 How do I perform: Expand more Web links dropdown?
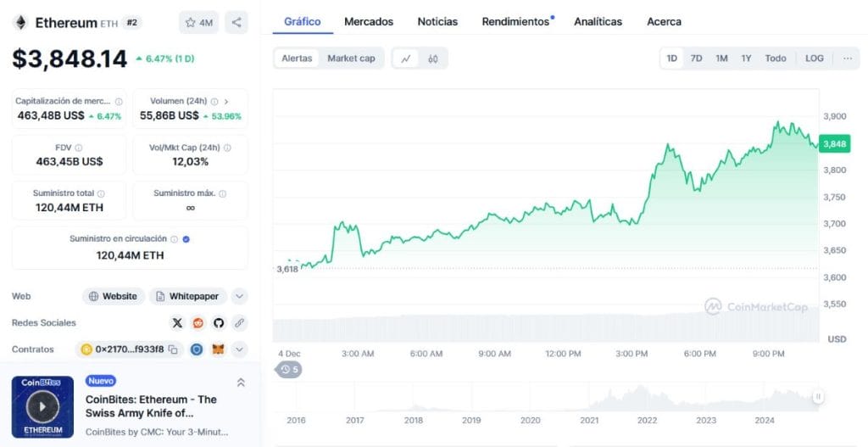(x=240, y=297)
